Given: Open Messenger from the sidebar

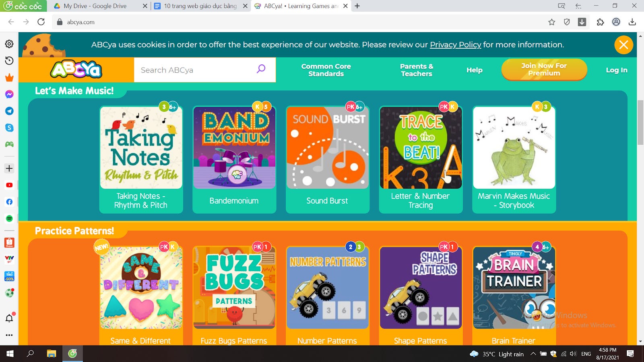Looking at the screenshot, I should click(9, 94).
